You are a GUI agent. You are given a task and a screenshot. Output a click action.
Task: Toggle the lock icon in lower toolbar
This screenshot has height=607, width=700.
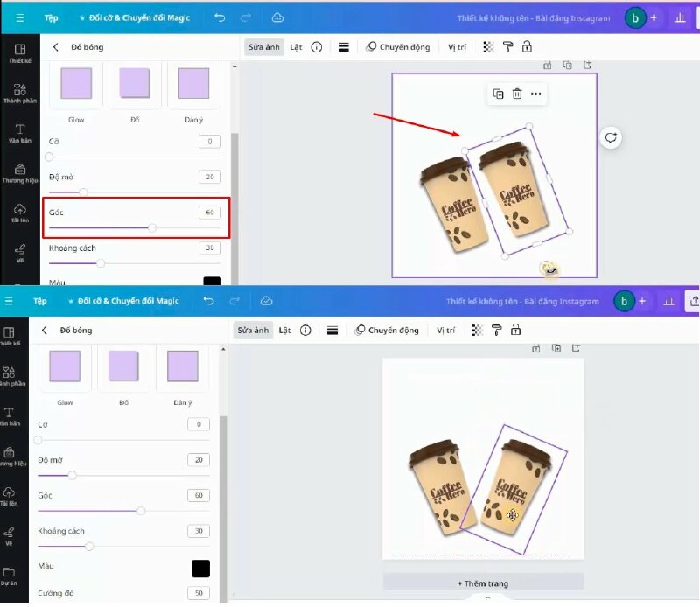pyautogui.click(x=515, y=330)
